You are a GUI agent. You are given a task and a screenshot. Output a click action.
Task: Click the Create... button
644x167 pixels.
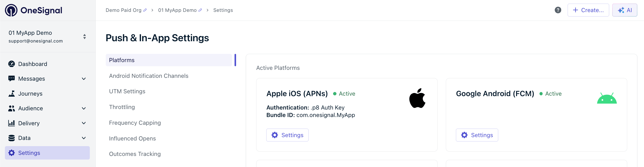tap(588, 10)
